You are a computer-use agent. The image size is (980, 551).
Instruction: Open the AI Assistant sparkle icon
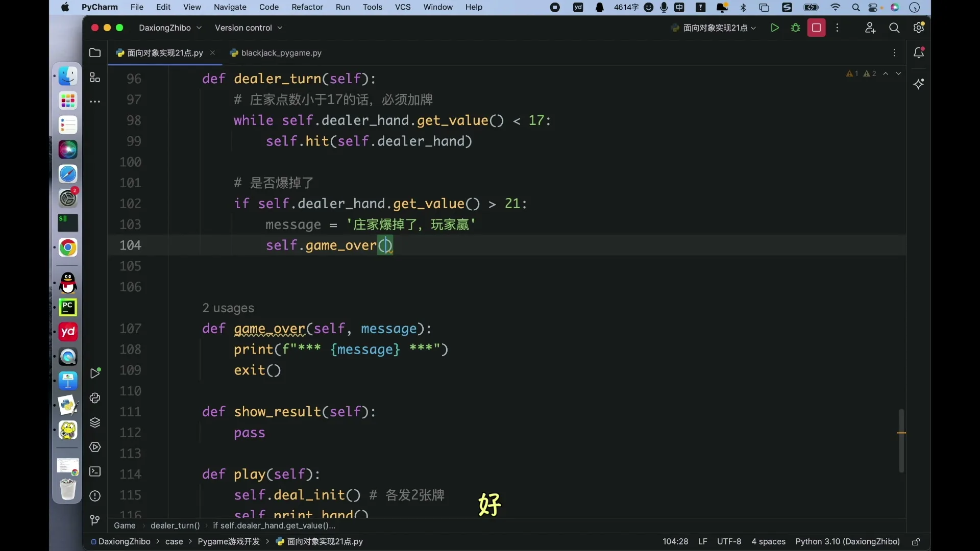coord(919,84)
